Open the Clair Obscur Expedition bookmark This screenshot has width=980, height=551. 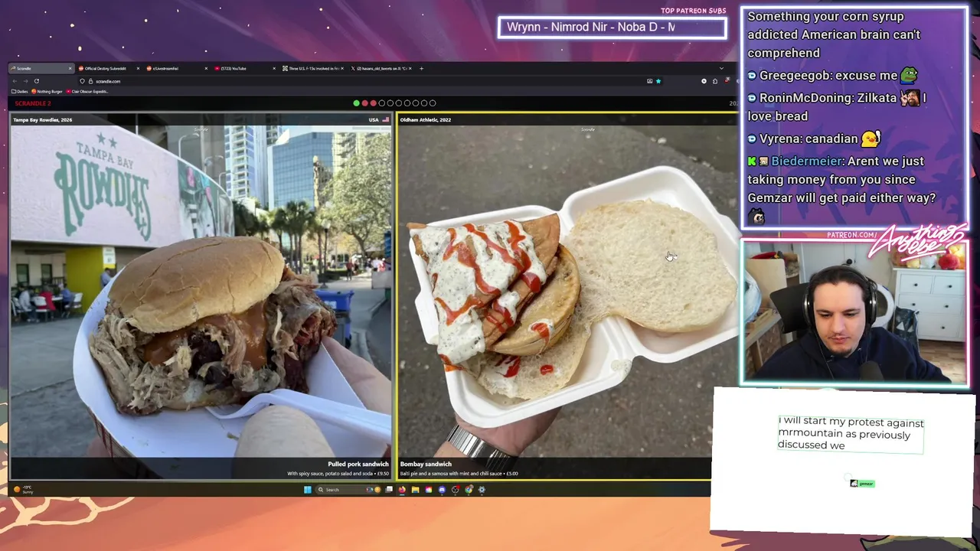87,91
